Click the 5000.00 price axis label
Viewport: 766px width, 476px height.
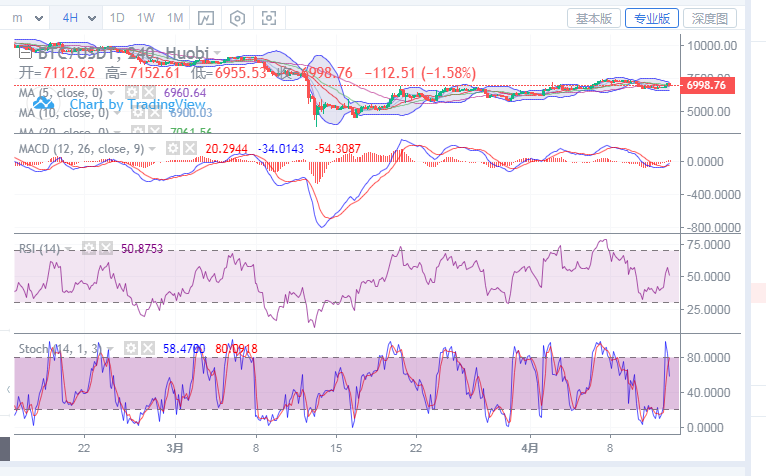pyautogui.click(x=709, y=111)
